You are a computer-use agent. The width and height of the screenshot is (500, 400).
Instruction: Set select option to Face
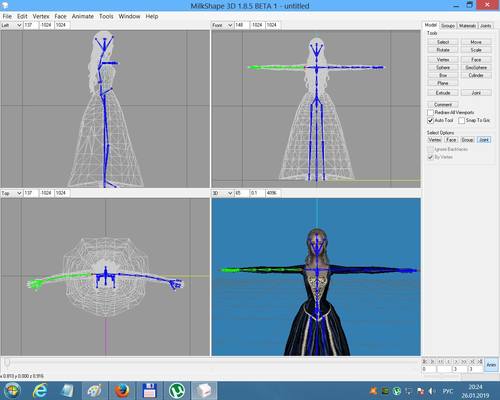click(x=451, y=140)
